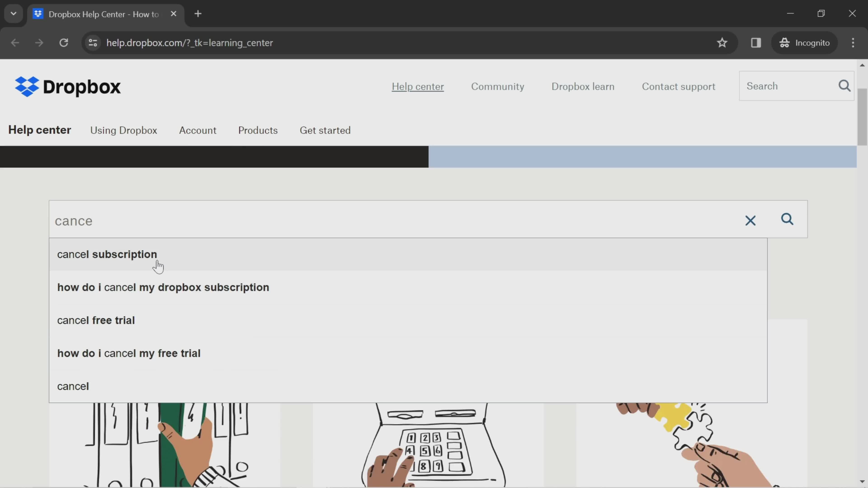Image resolution: width=868 pixels, height=488 pixels.
Task: Open the Dropbox learn link
Action: [x=583, y=87]
